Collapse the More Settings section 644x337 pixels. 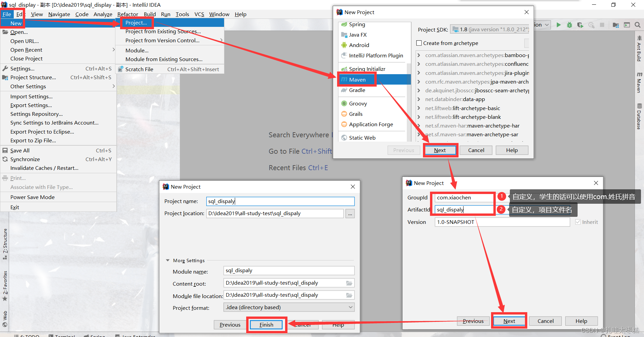168,260
